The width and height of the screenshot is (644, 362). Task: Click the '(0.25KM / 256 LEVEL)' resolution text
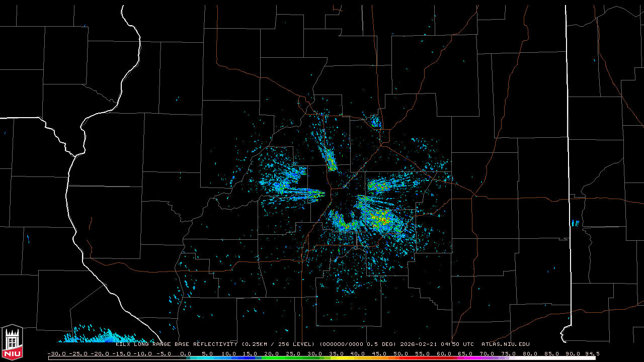click(278, 344)
